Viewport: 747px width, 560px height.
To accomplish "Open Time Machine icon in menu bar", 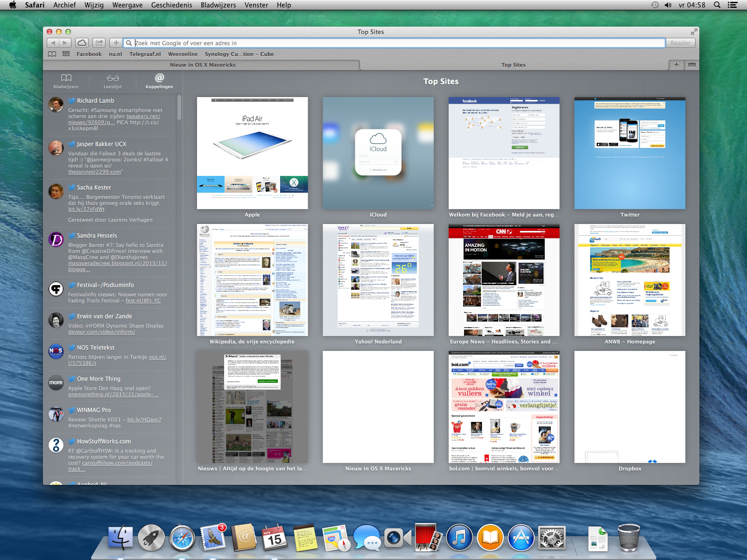I will click(x=655, y=5).
